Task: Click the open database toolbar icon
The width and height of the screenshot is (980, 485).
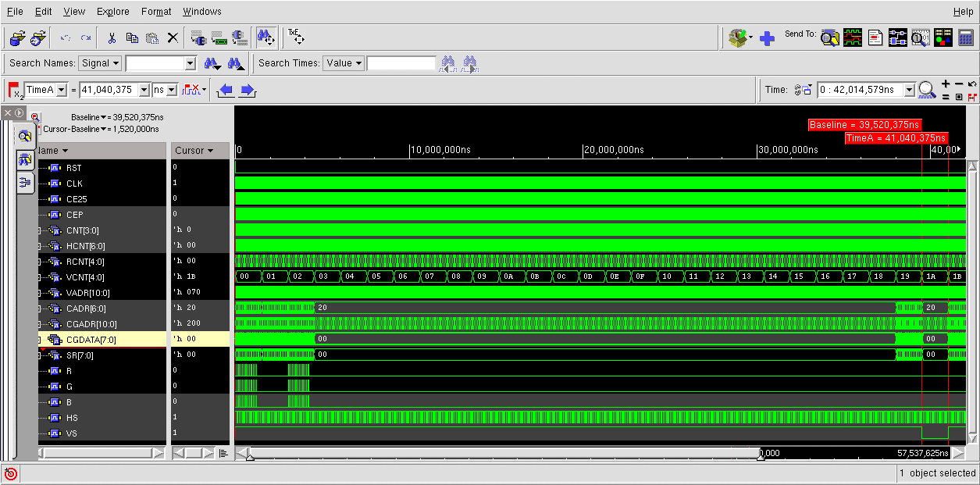Action: [17, 37]
